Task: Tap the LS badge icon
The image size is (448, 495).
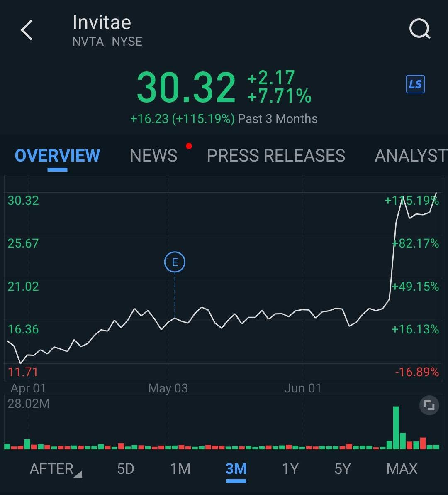Action: (x=415, y=84)
